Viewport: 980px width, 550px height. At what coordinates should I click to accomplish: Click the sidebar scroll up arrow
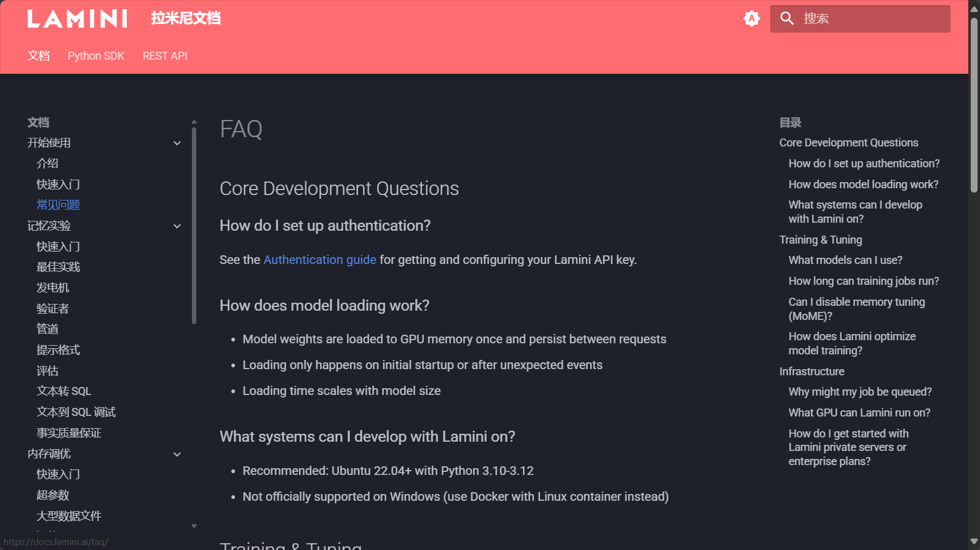tap(194, 122)
